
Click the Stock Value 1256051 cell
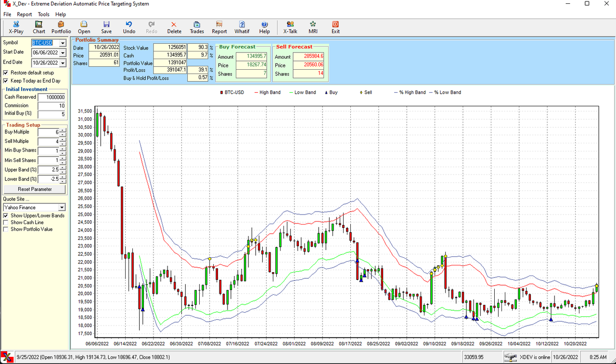pyautogui.click(x=170, y=48)
